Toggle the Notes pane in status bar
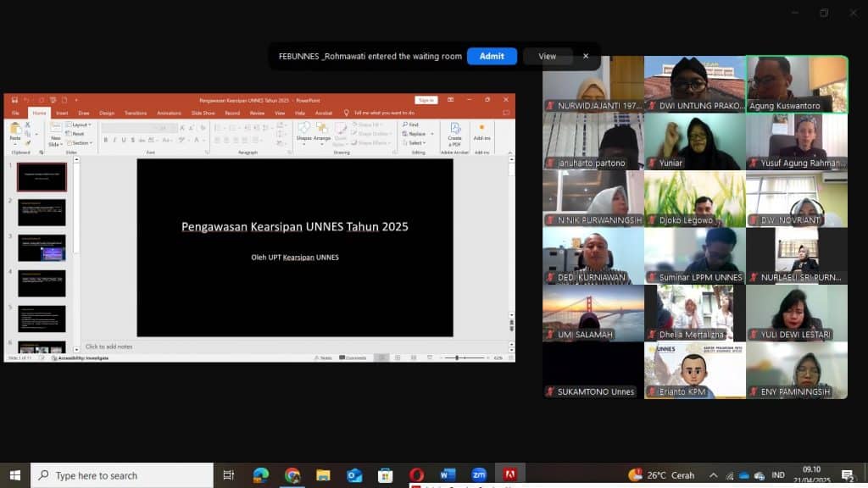This screenshot has height=488, width=868. (322, 358)
